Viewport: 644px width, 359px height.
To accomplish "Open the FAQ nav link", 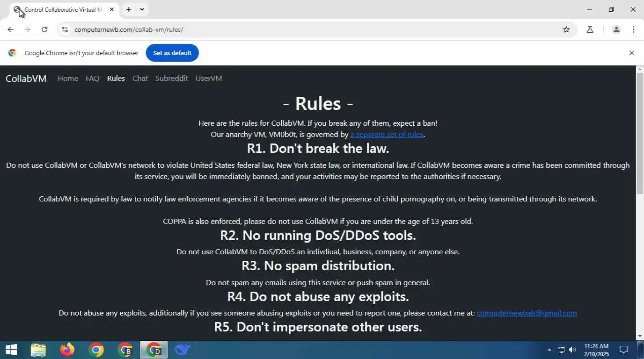I will pos(93,79).
